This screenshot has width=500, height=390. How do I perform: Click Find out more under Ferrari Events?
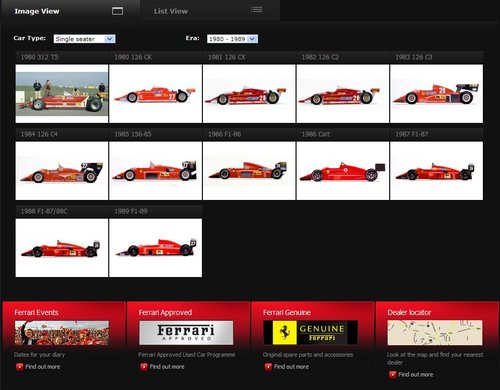43,367
